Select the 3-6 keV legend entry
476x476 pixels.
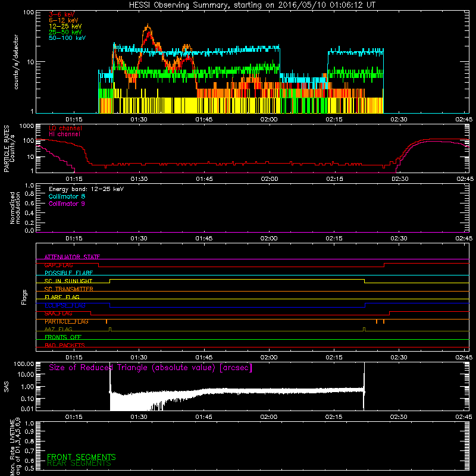[61, 14]
